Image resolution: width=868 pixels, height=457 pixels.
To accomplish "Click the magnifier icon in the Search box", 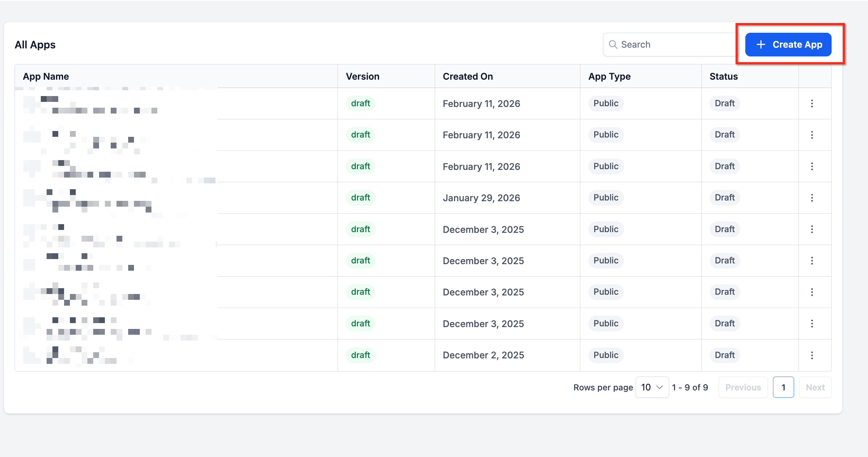I will (x=613, y=44).
